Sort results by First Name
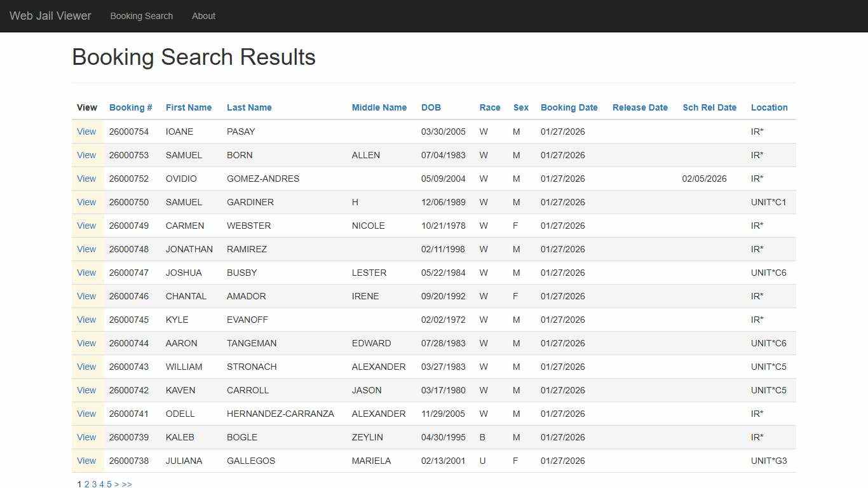The width and height of the screenshot is (868, 488). tap(189, 107)
